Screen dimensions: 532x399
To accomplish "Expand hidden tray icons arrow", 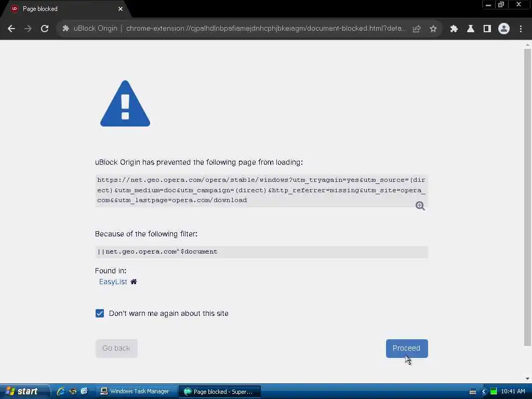I will 484,392.
